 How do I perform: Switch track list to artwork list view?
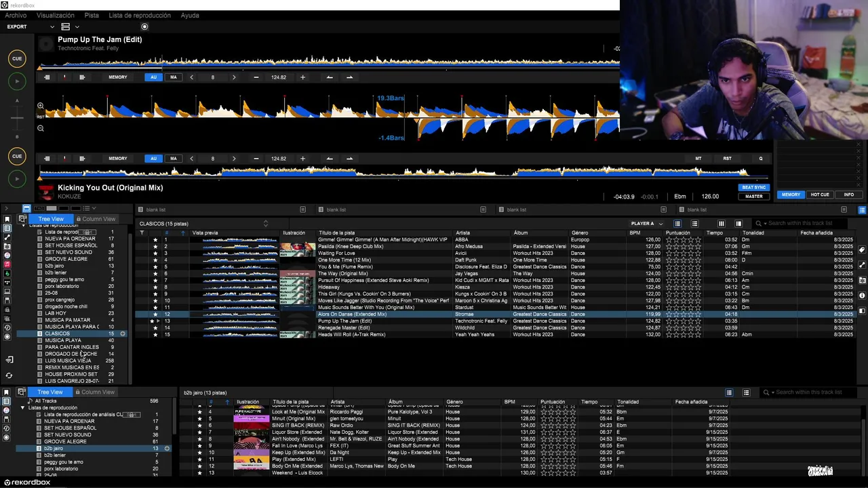[x=694, y=224]
